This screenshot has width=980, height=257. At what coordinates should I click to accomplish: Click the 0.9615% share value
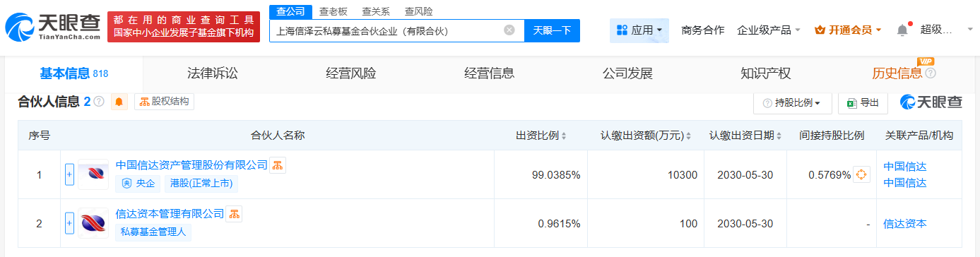pos(559,223)
